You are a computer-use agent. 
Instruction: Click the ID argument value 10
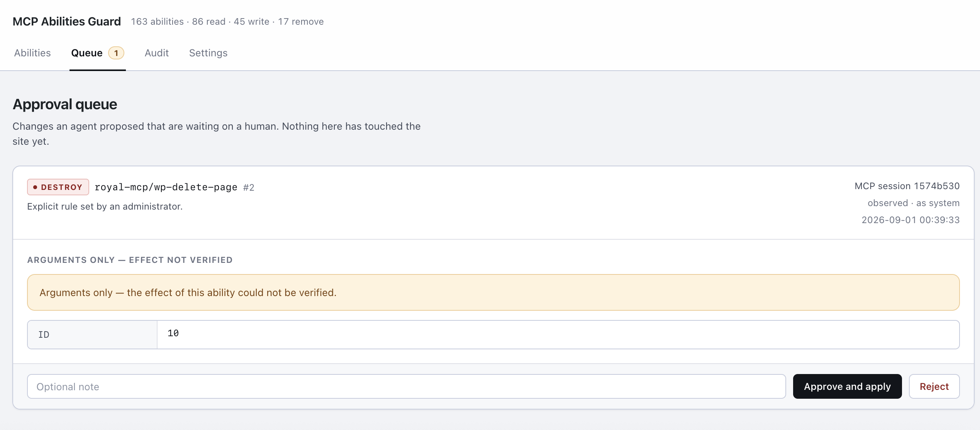coord(173,333)
